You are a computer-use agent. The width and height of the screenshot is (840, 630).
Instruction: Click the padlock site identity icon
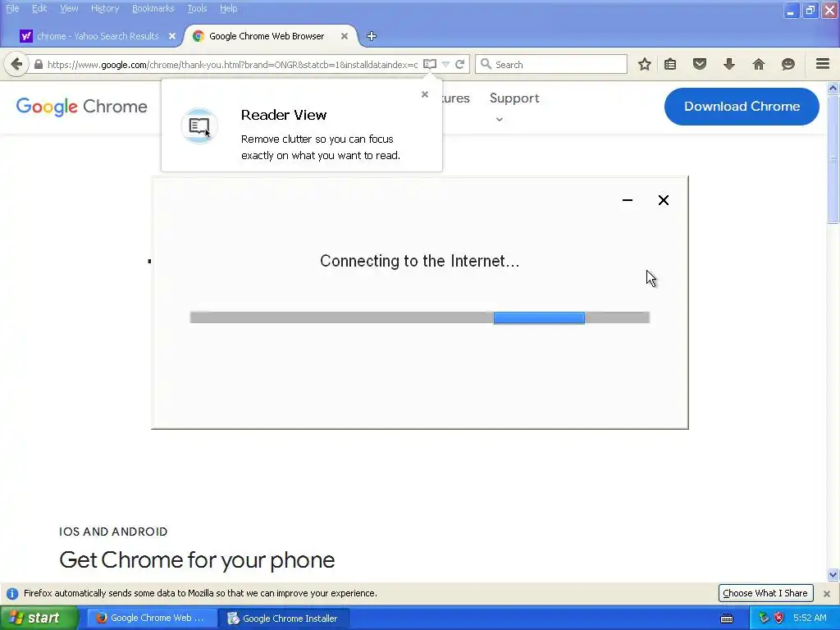[x=38, y=64]
